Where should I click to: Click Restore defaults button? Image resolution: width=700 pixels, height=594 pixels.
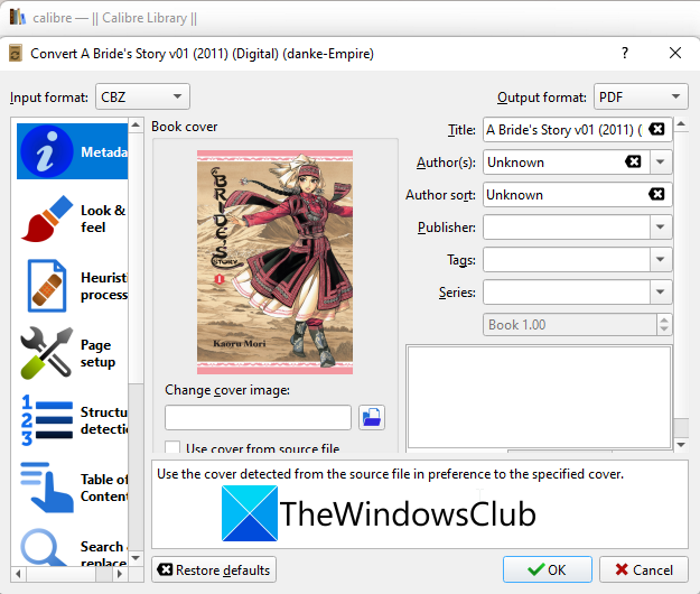[x=214, y=569]
